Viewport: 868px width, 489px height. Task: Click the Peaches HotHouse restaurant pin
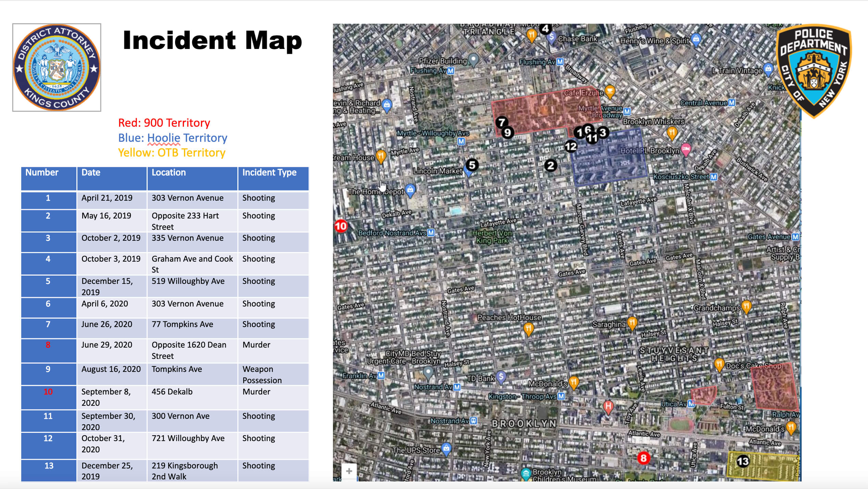pos(529,329)
